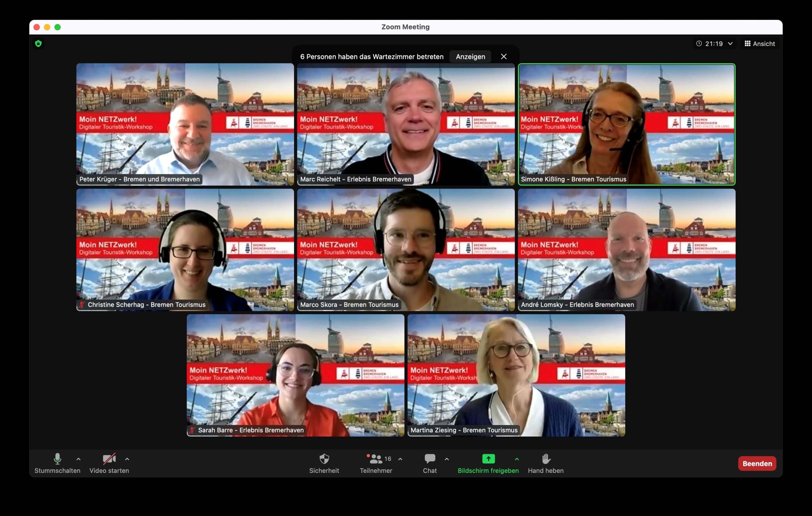
Task: Raise hand with Hand heben
Action: click(546, 463)
